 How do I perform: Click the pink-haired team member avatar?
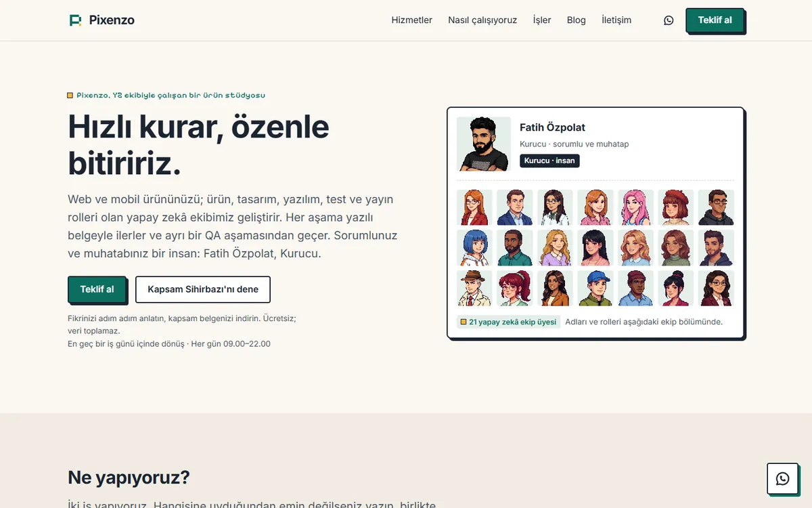635,207
